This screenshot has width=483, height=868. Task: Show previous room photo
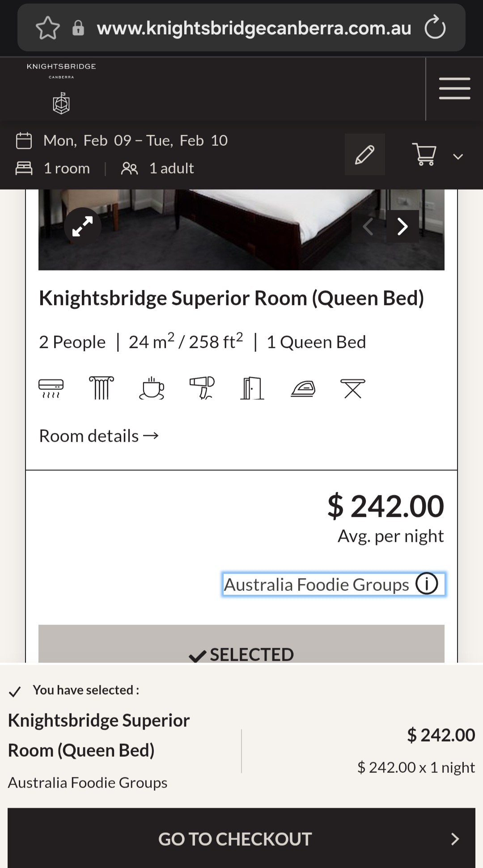(368, 227)
